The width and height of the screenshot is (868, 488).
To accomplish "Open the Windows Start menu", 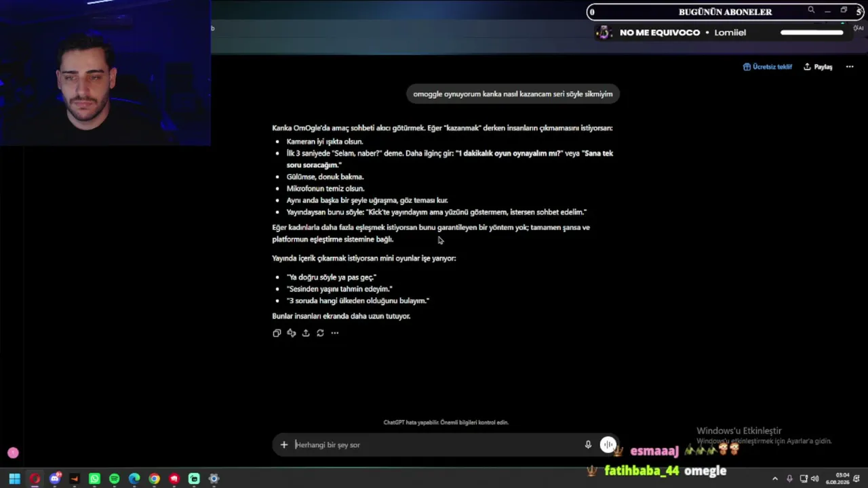I will pos(14,479).
